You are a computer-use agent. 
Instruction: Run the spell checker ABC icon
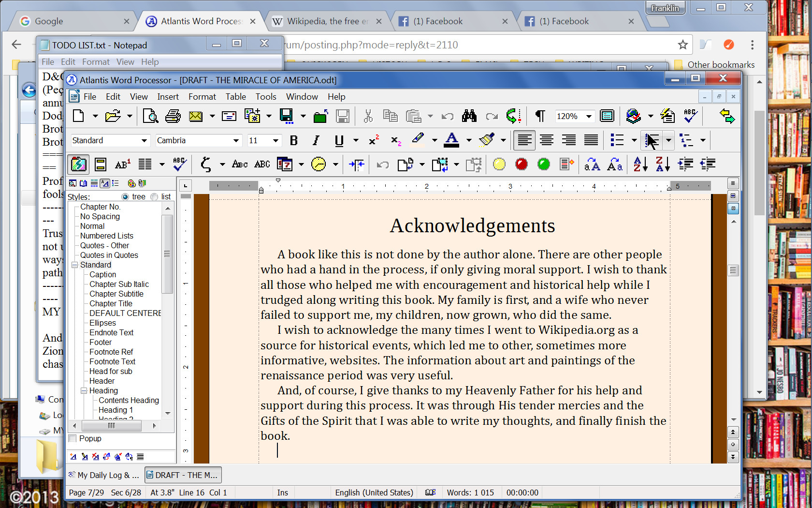(690, 116)
